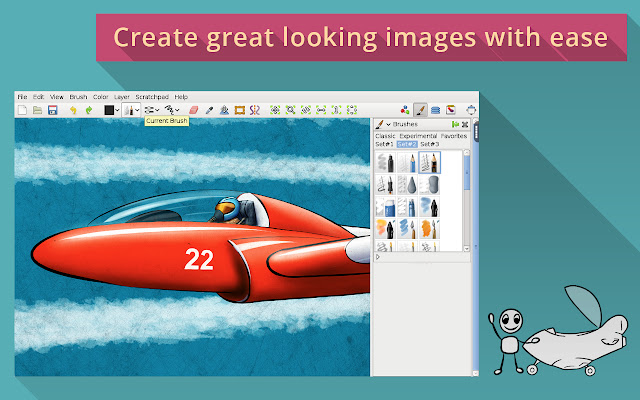Click the brush list scroll-up arrow
This screenshot has height=400, width=640.
[x=467, y=152]
